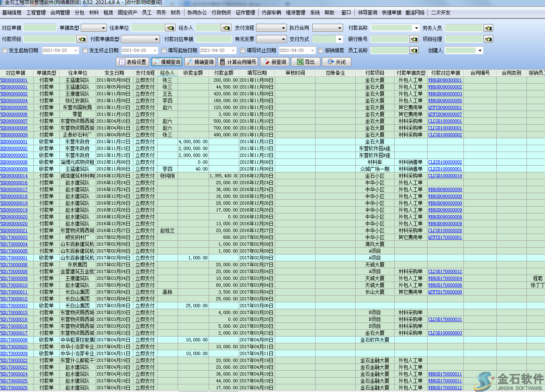This screenshot has width=545, height=392.
Task: Toggle 报销借款 checkbox
Action: pyautogui.click(x=320, y=51)
